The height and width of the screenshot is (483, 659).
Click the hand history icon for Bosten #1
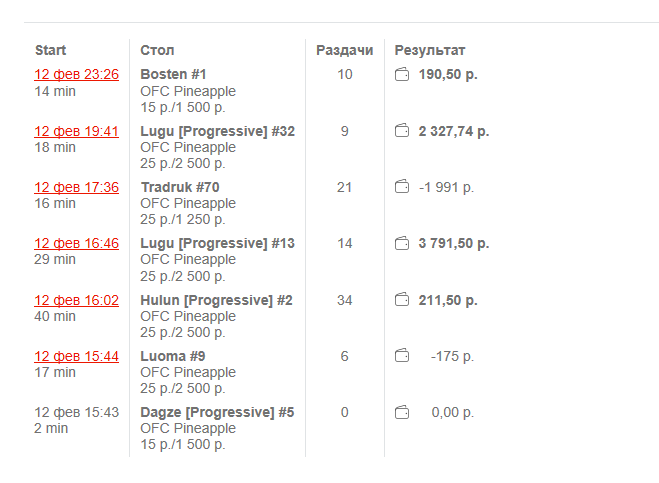pos(402,75)
